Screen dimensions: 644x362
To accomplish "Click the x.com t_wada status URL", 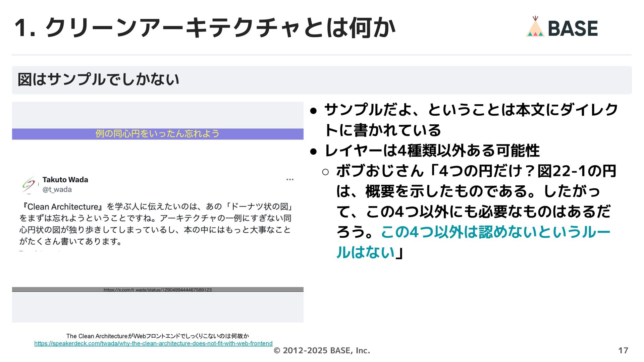I will click(x=158, y=290).
